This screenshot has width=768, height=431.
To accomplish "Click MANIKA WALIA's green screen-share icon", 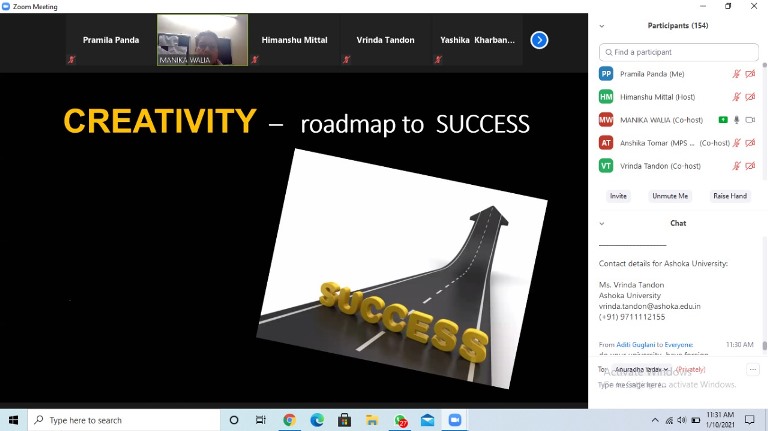I will click(723, 120).
